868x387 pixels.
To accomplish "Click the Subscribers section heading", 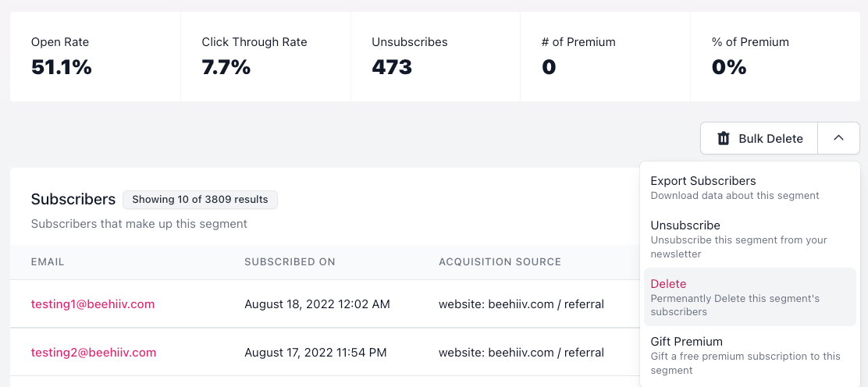I will [x=73, y=199].
